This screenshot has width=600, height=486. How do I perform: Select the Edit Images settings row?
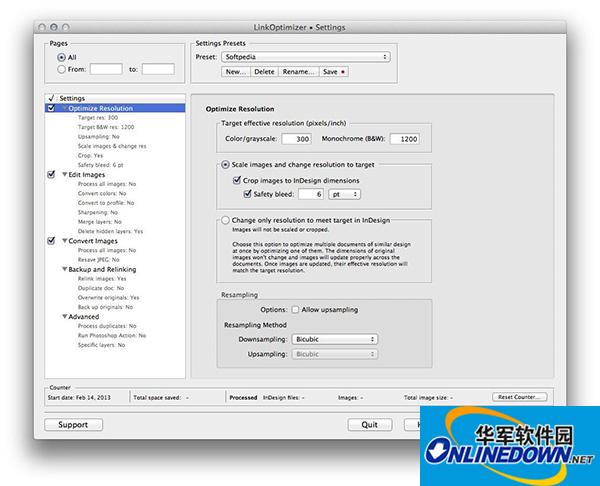click(115, 175)
